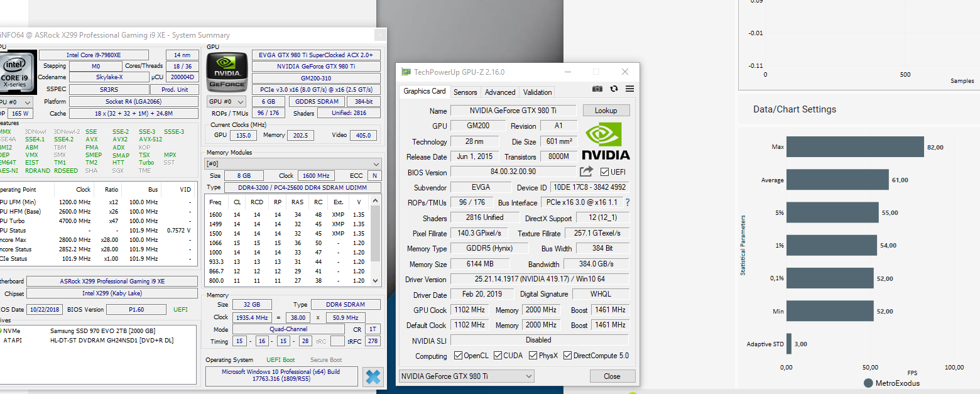Click the MetroExodus legend color dot
The height and width of the screenshot is (394, 980).
868,383
